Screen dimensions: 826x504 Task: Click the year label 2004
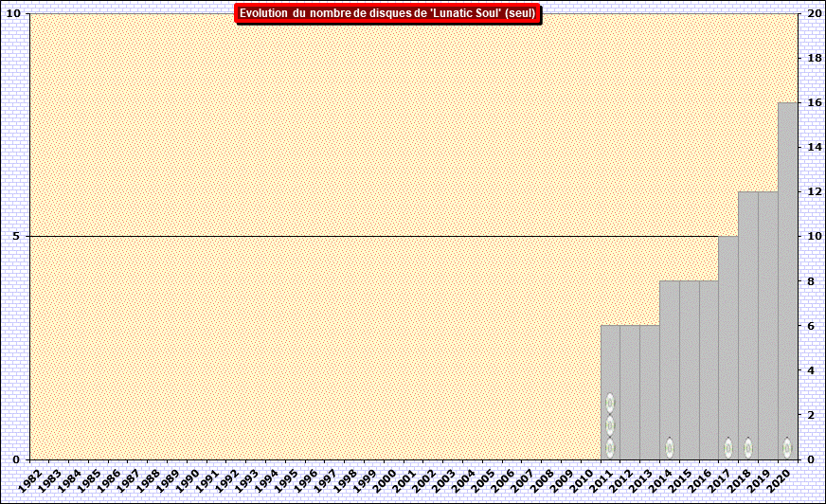pos(462,480)
